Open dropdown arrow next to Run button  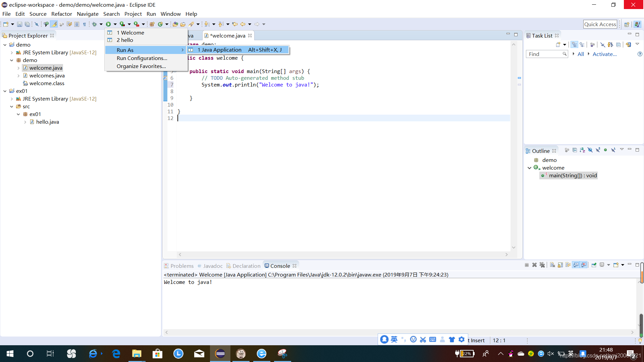click(115, 24)
